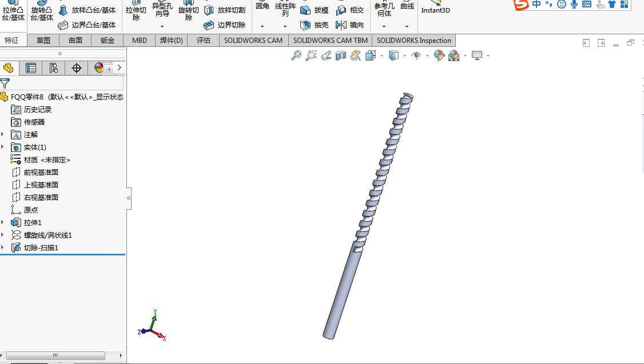Expand the 切除-扫描1 feature node
This screenshot has height=364, width=644.
[x=2, y=247]
